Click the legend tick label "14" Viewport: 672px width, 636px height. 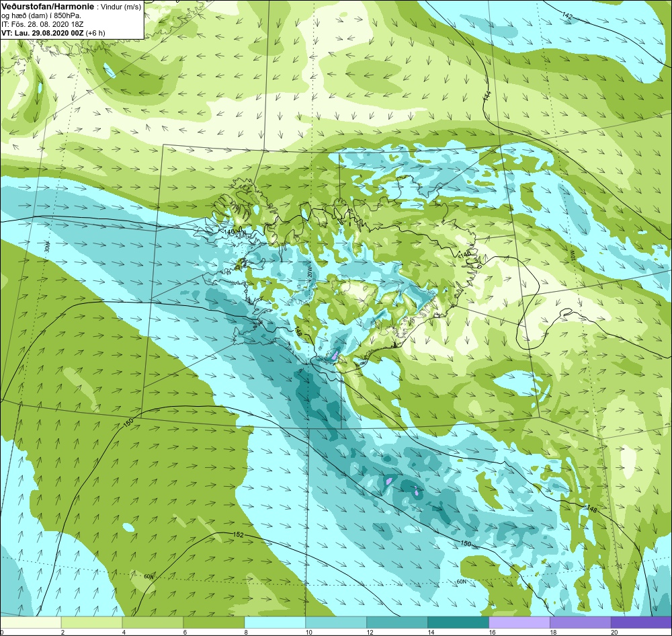click(x=431, y=632)
